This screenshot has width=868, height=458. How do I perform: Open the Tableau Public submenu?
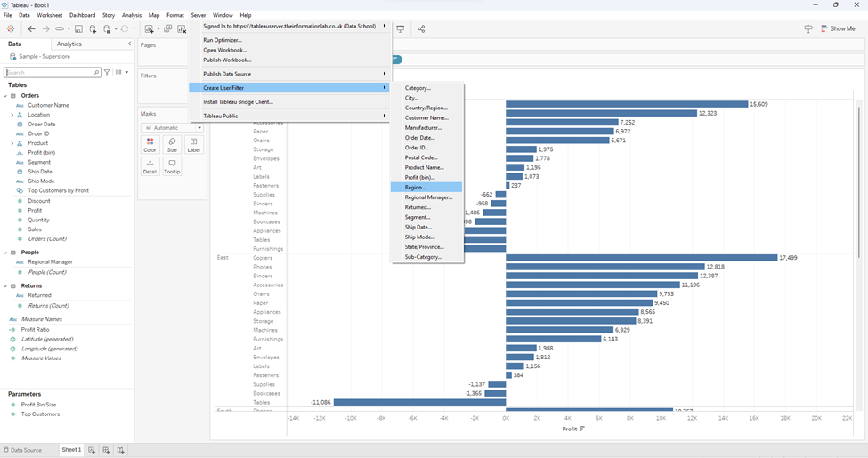click(x=290, y=116)
